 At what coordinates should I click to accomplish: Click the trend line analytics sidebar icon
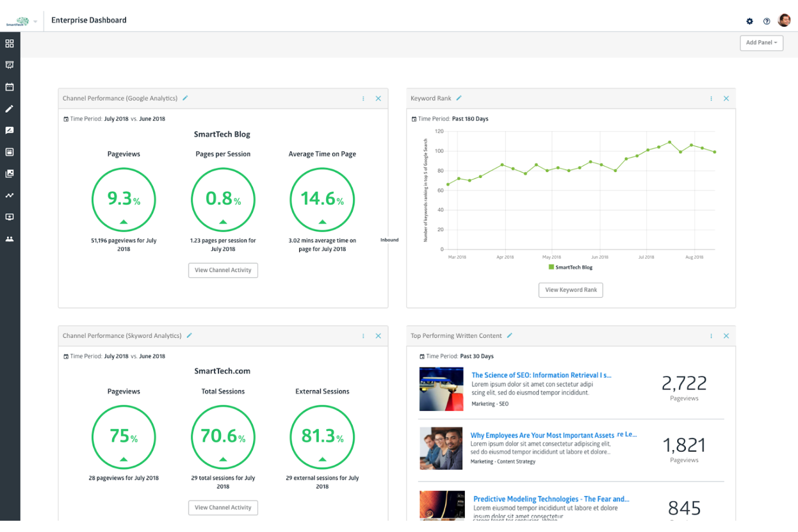(x=10, y=195)
